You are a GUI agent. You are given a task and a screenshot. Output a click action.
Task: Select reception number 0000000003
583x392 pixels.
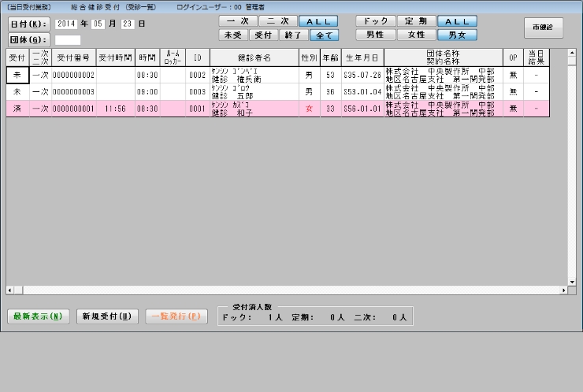(x=73, y=92)
